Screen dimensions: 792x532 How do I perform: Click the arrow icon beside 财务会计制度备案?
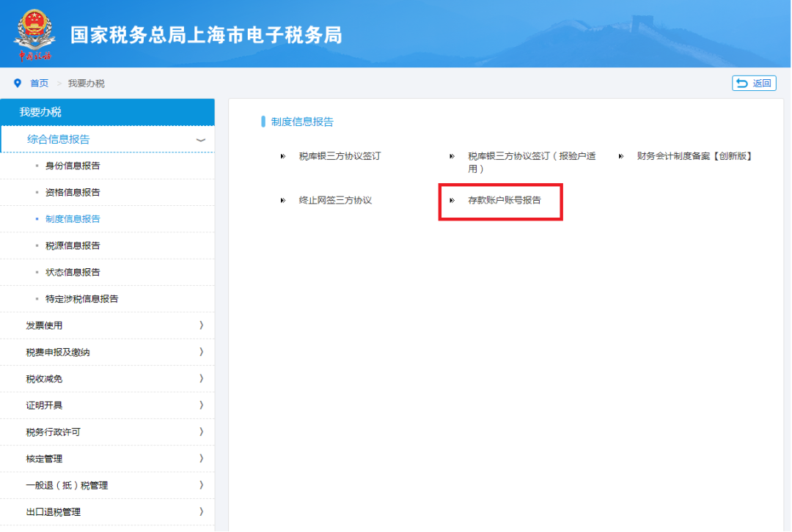[620, 156]
